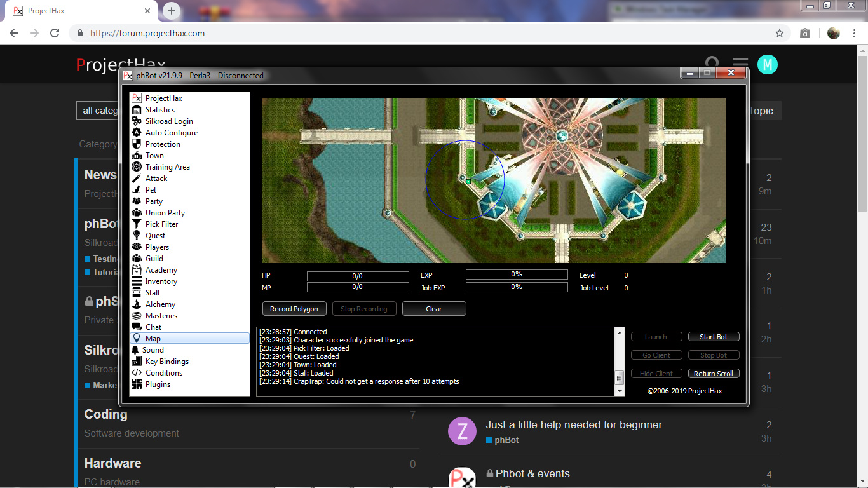Open Pick Filter funnel icon
The width and height of the screenshot is (868, 488).
pos(136,224)
